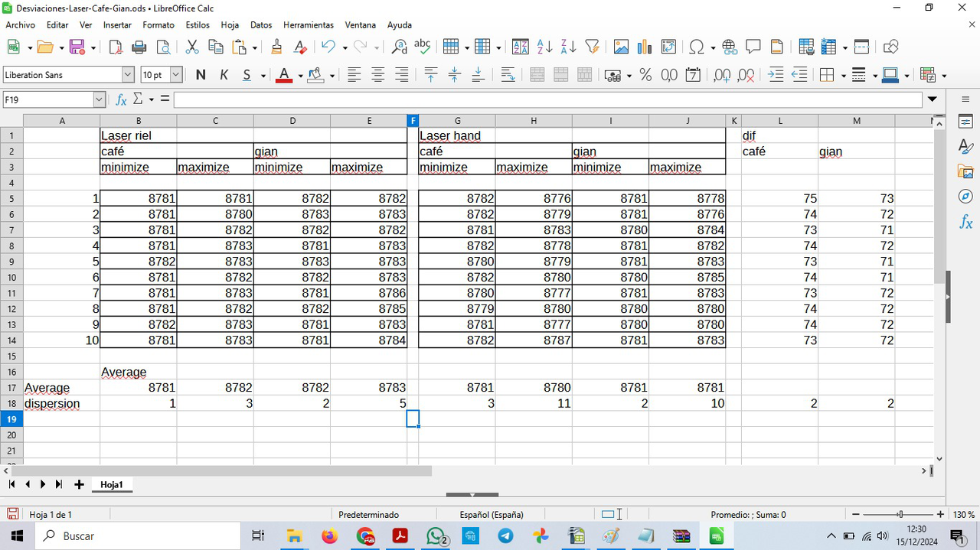
Task: Format selected cells as percent
Action: pos(645,75)
